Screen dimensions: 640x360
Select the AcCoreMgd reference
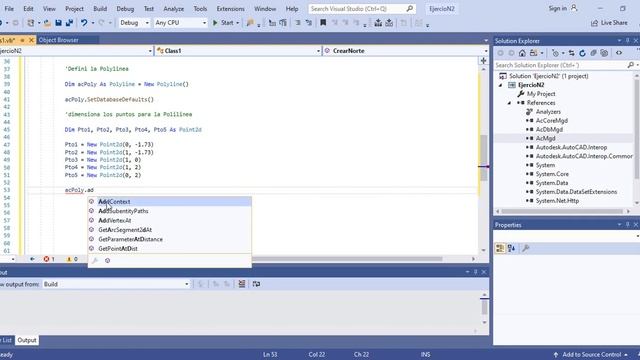pos(552,120)
